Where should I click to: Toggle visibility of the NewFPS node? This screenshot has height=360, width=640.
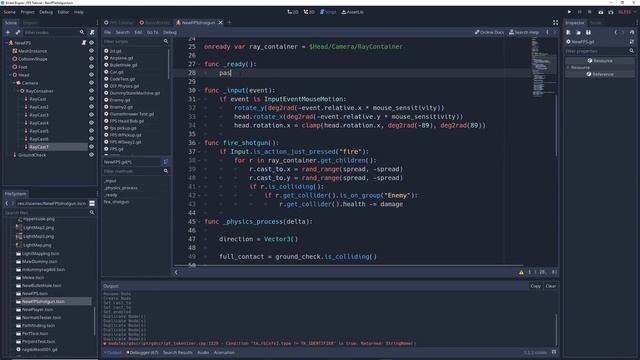(91, 42)
